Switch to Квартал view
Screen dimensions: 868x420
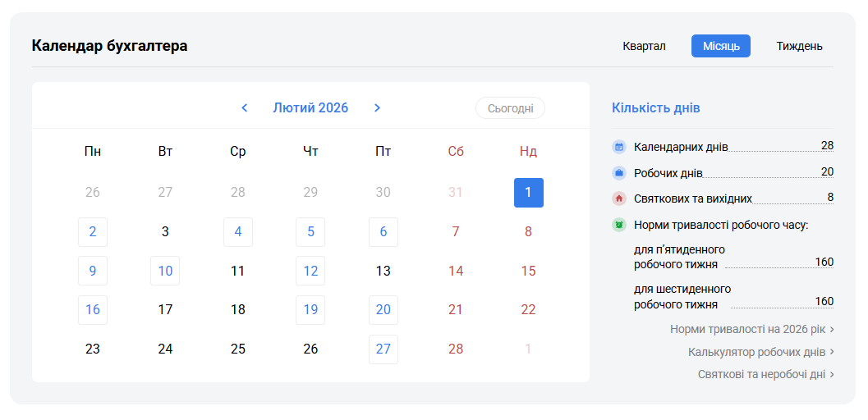click(x=644, y=46)
